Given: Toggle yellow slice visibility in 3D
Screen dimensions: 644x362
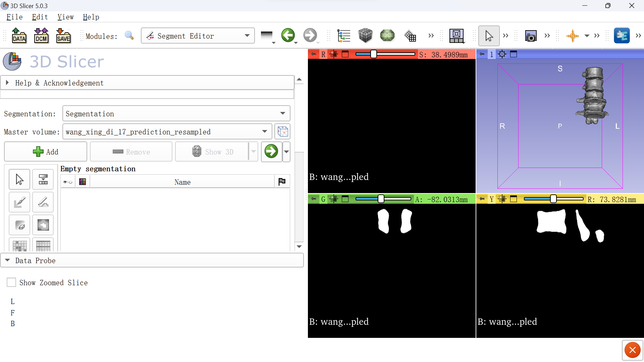Looking at the screenshot, I should point(502,199).
